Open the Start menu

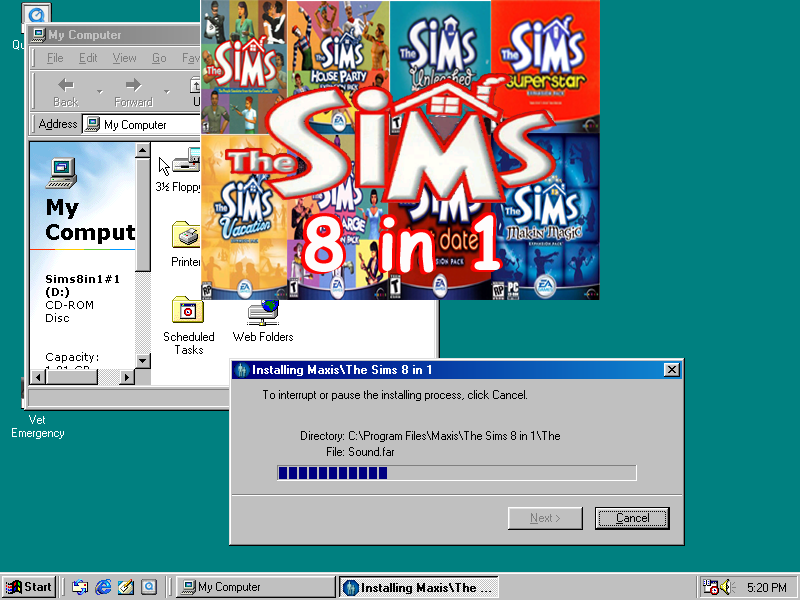[29, 587]
